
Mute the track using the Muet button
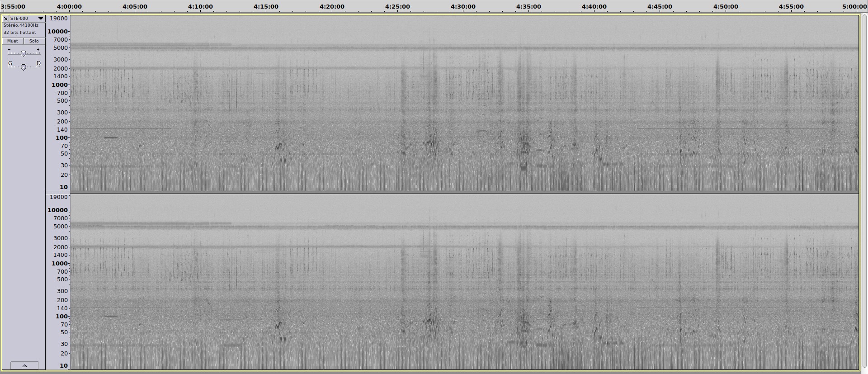[13, 41]
